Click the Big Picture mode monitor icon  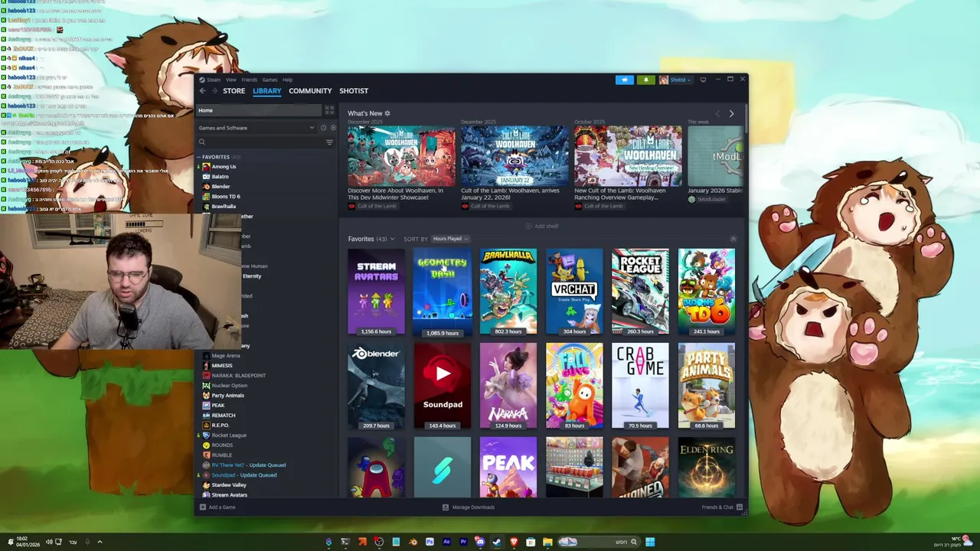(x=703, y=80)
